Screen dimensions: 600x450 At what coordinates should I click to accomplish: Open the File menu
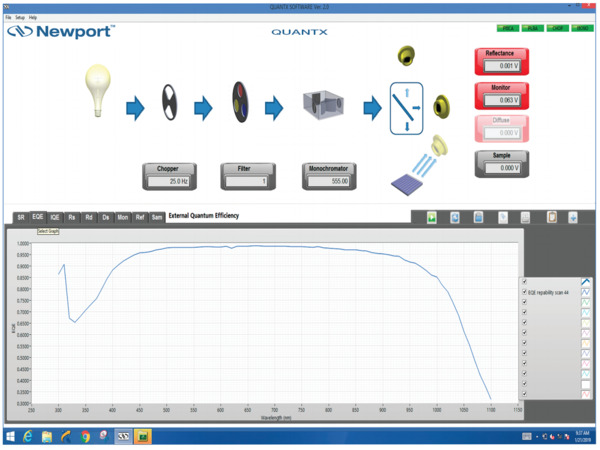tap(9, 18)
